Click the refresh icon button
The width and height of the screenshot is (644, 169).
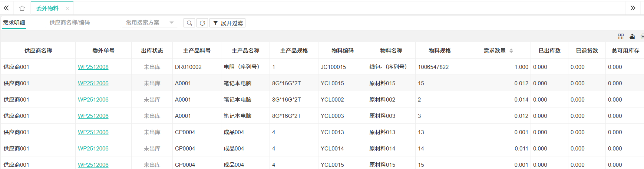[x=202, y=23]
